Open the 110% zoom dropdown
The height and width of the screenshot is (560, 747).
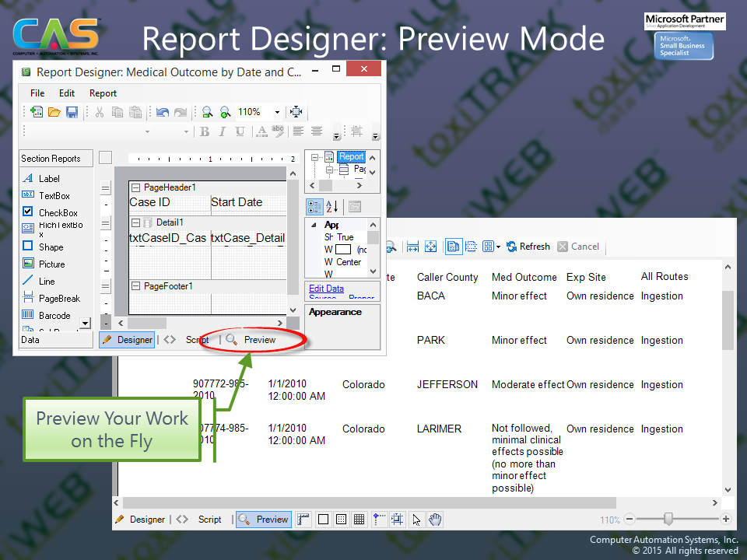point(276,112)
